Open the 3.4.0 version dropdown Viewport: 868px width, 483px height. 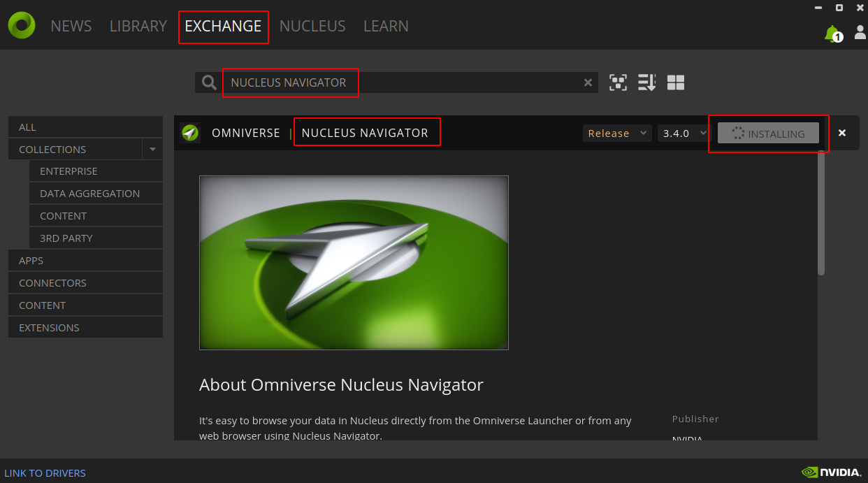coord(683,133)
